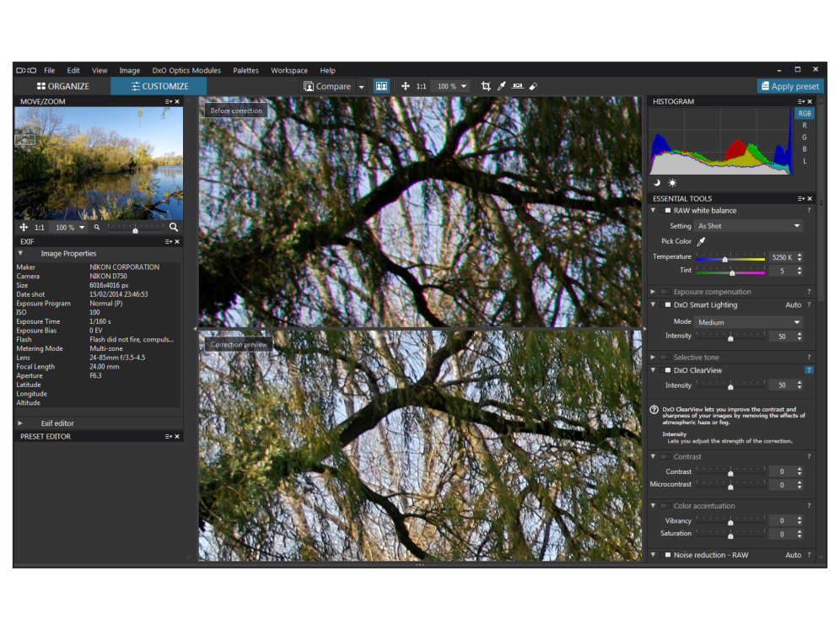The height and width of the screenshot is (630, 840).
Task: Select the Dust removal eraser tool
Action: [533, 86]
